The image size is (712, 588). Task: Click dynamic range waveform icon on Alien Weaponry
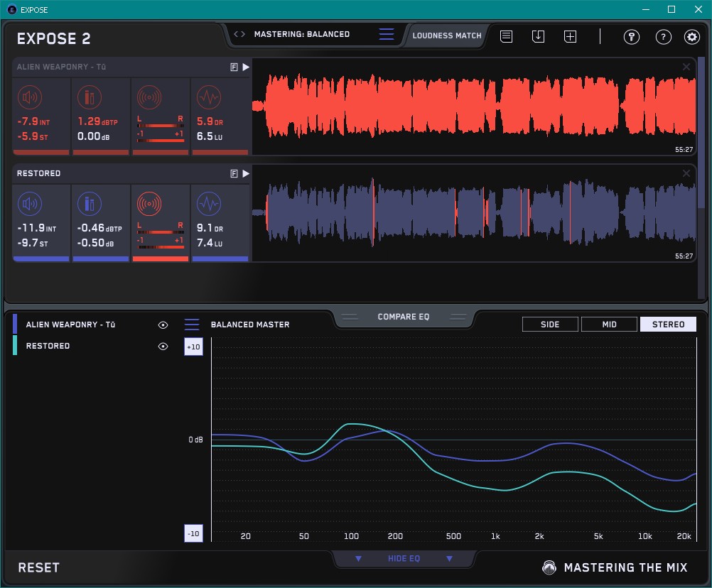coord(207,97)
